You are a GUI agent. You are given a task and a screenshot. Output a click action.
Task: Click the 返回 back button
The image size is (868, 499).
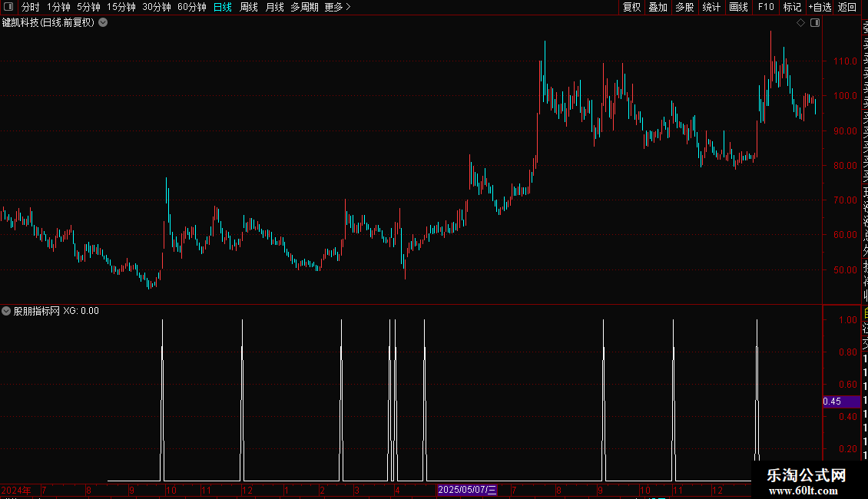point(847,7)
